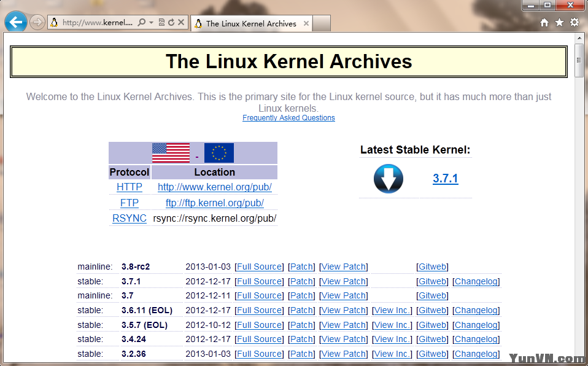Click The Linux Kernel Archives heading
The image size is (588, 366).
(x=288, y=61)
